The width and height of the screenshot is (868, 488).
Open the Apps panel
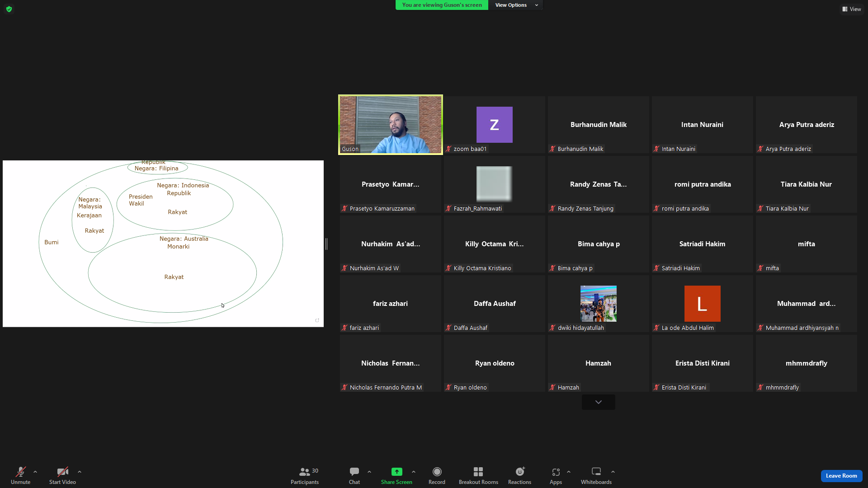556,475
